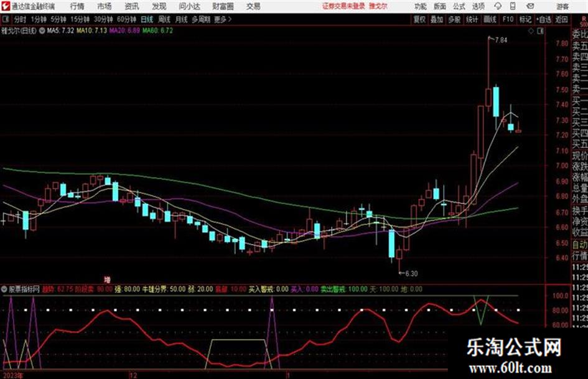This screenshot has height=379, width=588.
Task: Click the MA5 7.32 indicator label
Action: (x=60, y=30)
